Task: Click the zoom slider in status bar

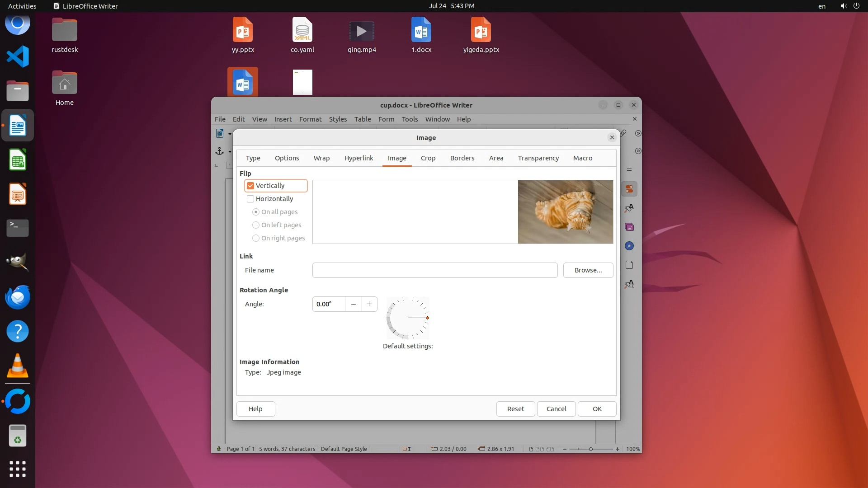Action: pyautogui.click(x=590, y=449)
